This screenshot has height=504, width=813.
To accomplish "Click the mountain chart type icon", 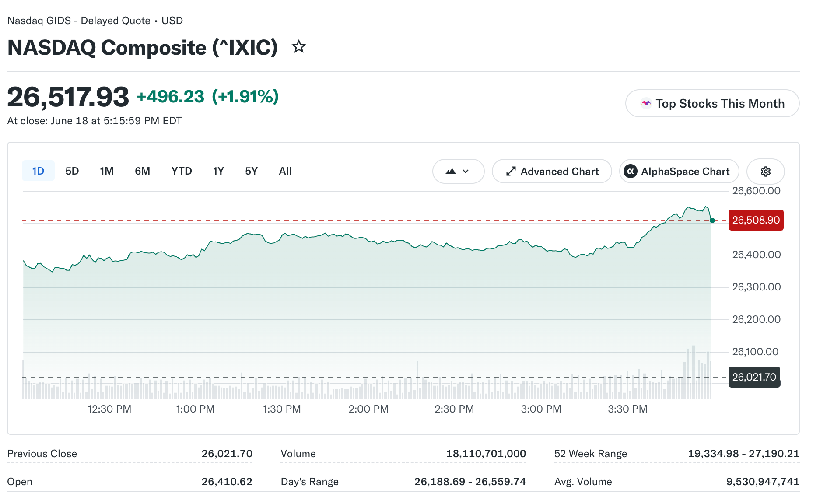I will click(x=451, y=171).
